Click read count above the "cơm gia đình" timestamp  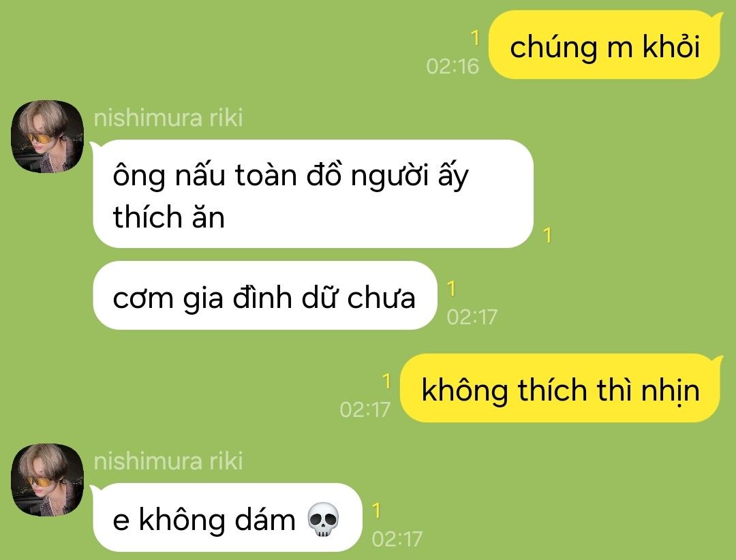click(x=451, y=289)
